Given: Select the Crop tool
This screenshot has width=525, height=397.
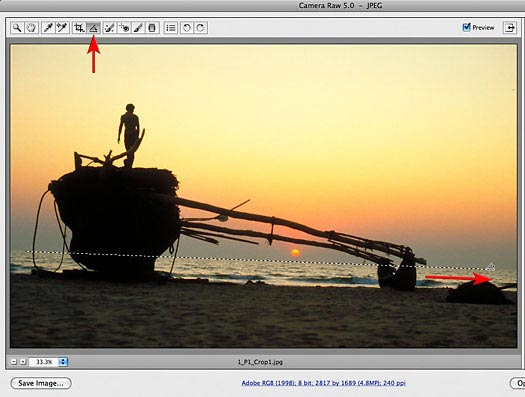Looking at the screenshot, I should click(79, 28).
